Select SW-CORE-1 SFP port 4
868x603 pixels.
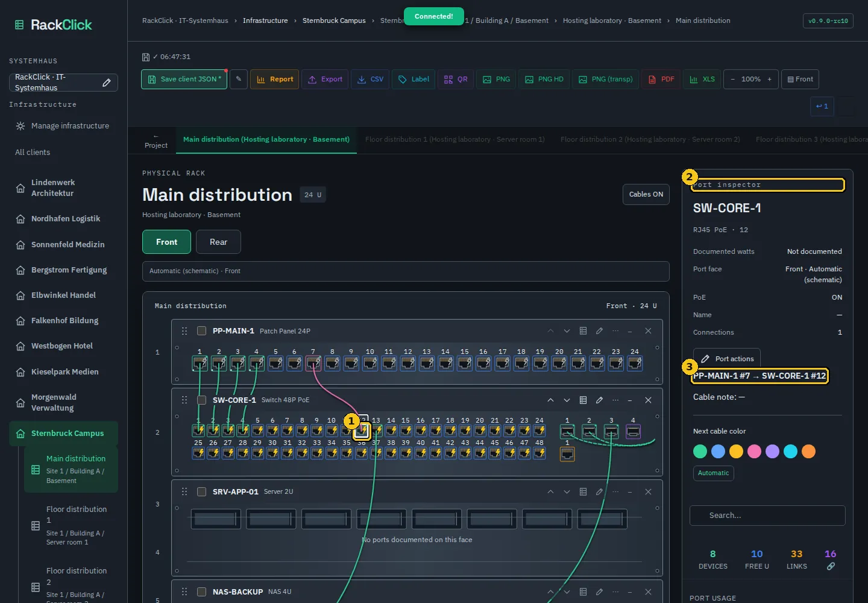pos(633,432)
